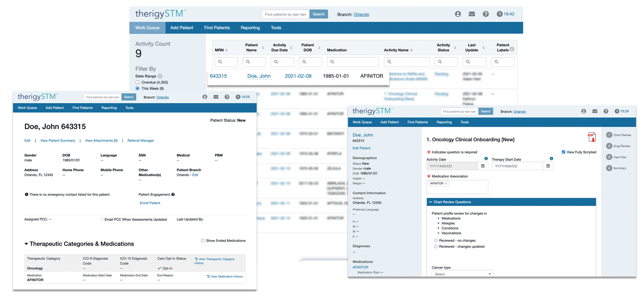Open the calendar picker for Activity Date
The image size is (644, 303).
point(483,166)
